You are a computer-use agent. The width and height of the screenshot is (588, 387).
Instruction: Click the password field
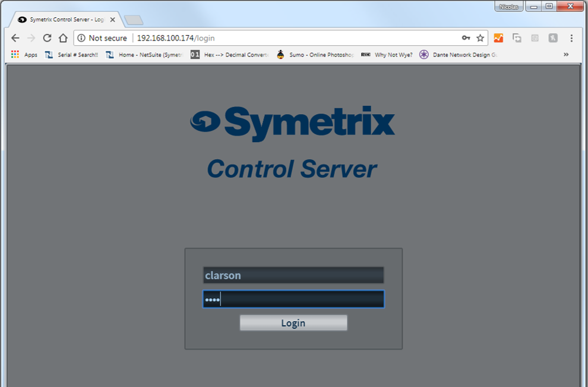293,299
